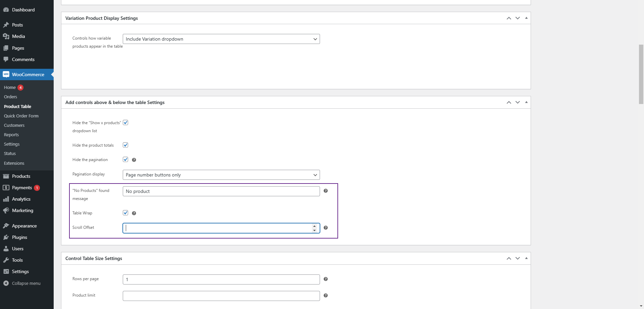Increase the Scroll Offset value with up arrow
Screen dimensions: 644x309
pos(314,226)
